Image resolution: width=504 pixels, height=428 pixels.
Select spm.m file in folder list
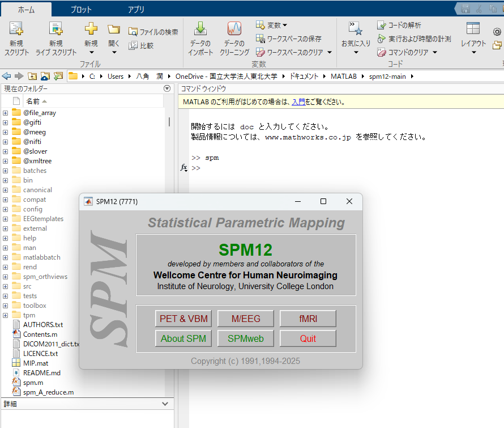coord(33,383)
